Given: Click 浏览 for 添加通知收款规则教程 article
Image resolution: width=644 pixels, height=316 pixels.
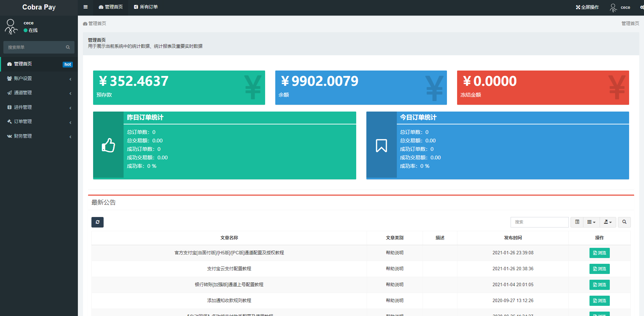Looking at the screenshot, I should pyautogui.click(x=599, y=301).
